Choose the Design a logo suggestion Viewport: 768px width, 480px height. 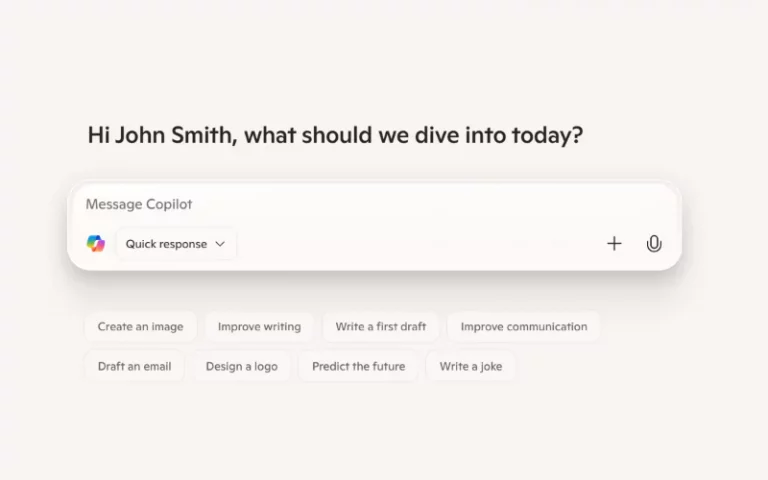click(x=241, y=367)
